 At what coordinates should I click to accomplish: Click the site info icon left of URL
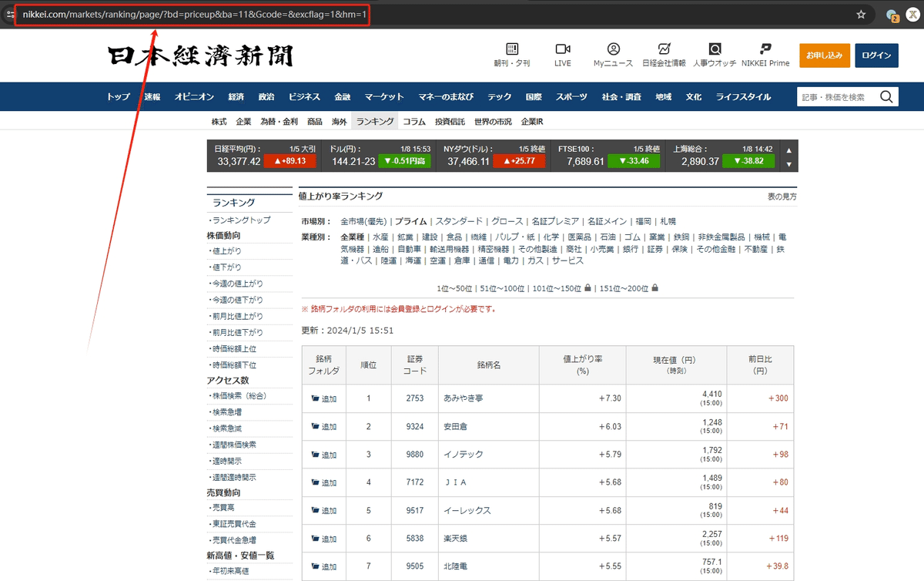tap(9, 14)
